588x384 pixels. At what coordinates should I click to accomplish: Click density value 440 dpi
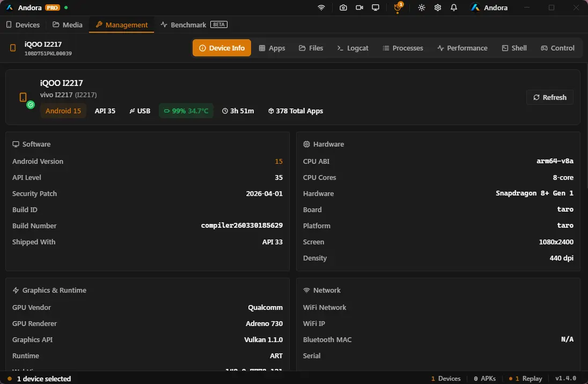coord(561,258)
